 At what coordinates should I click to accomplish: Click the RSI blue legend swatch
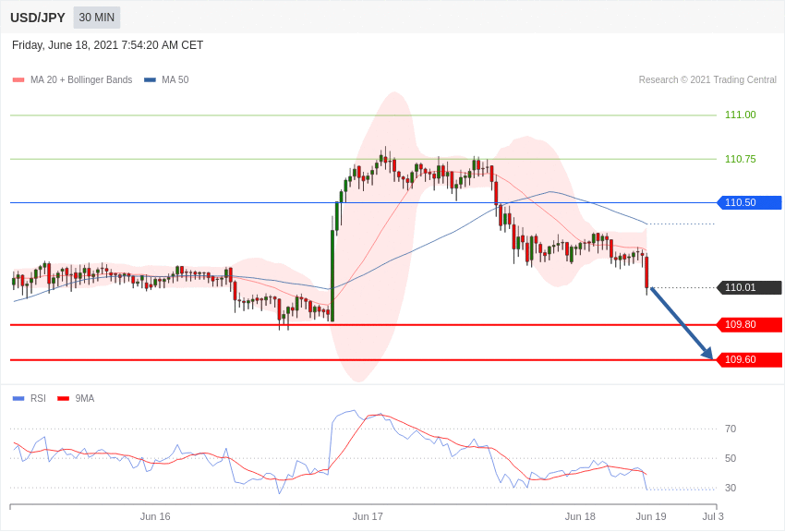coord(18,398)
